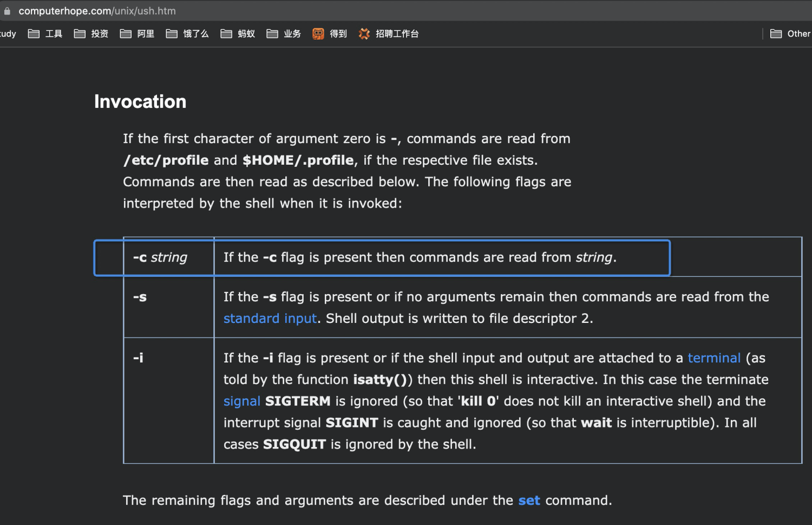Screen dimensions: 812x525
Task: Click the "signal" hyperlink
Action: click(x=242, y=401)
